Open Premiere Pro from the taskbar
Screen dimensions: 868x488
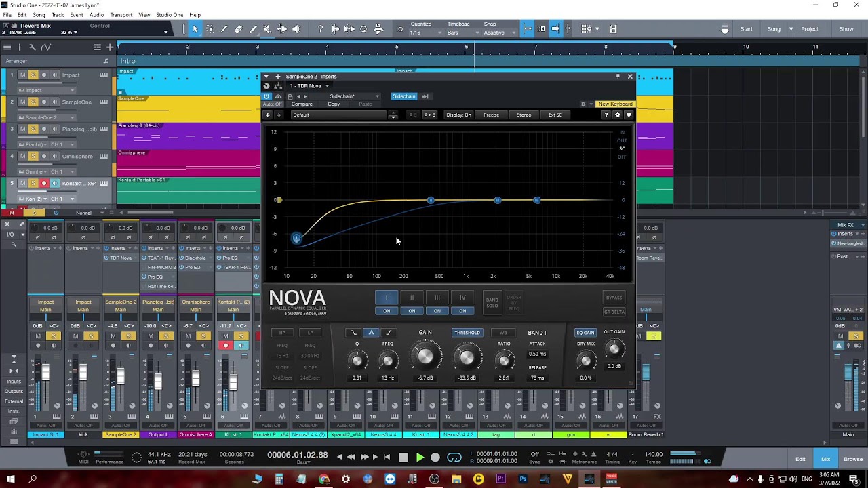click(x=500, y=479)
